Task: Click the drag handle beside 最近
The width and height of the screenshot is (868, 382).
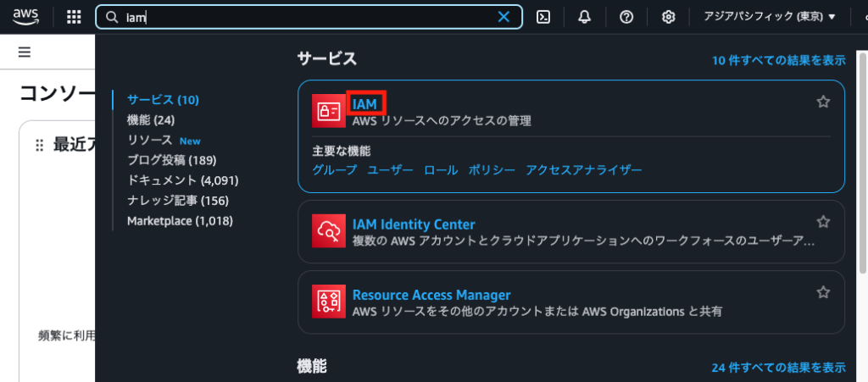Action: coord(39,146)
